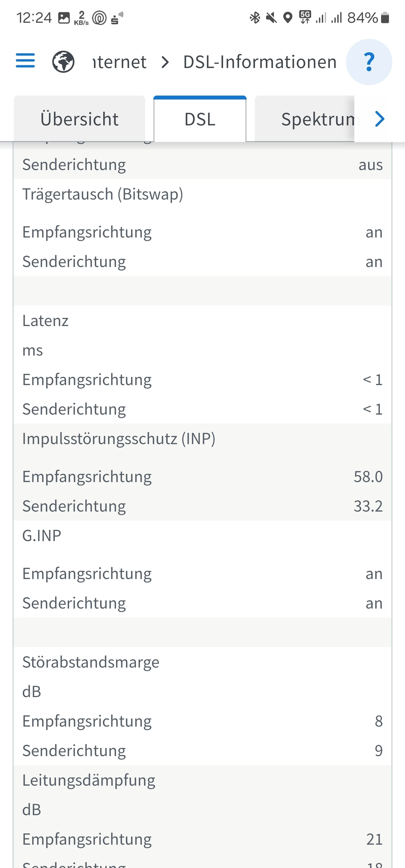The width and height of the screenshot is (405, 868).
Task: Click the breadcrumb chevron separator
Action: [165, 62]
